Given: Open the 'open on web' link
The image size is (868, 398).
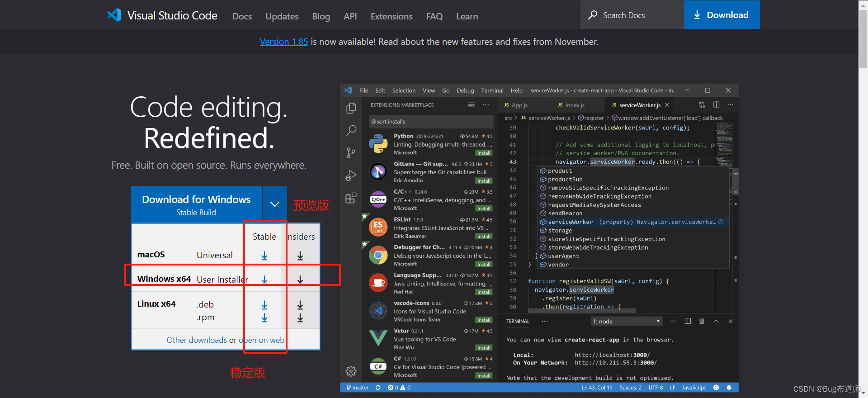Looking at the screenshot, I should point(261,340).
